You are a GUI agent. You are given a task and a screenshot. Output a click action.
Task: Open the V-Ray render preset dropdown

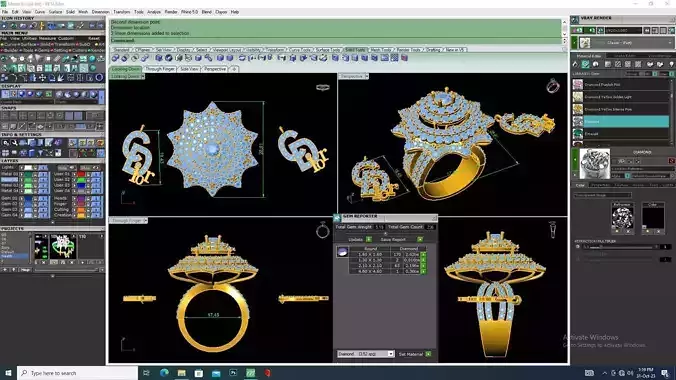tap(626, 43)
